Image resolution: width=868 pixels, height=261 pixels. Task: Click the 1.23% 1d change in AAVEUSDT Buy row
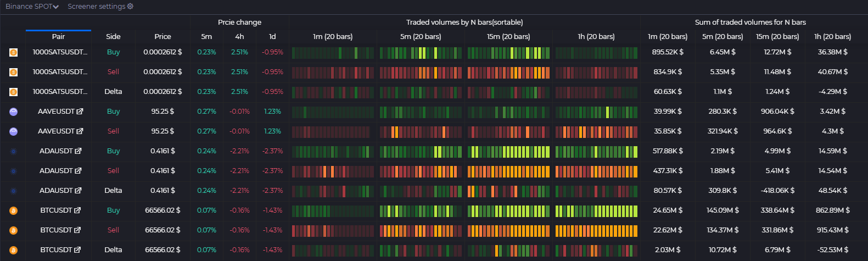[x=272, y=112]
